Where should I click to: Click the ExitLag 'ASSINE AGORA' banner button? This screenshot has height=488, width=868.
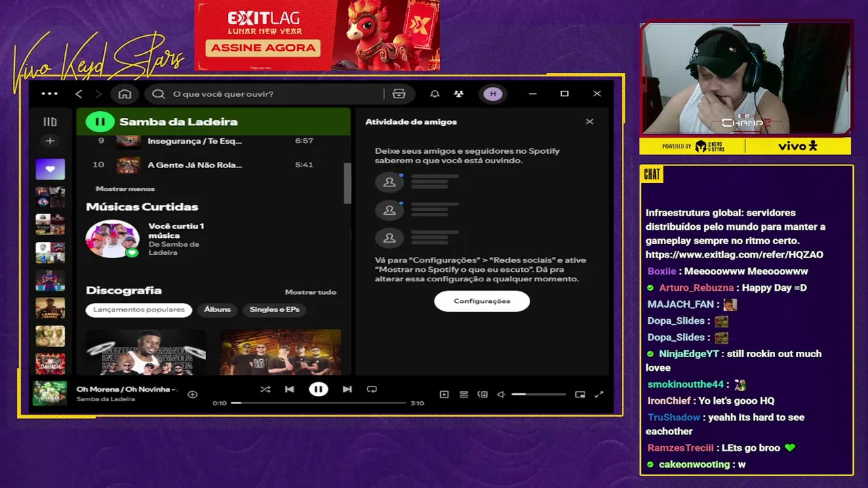(263, 47)
